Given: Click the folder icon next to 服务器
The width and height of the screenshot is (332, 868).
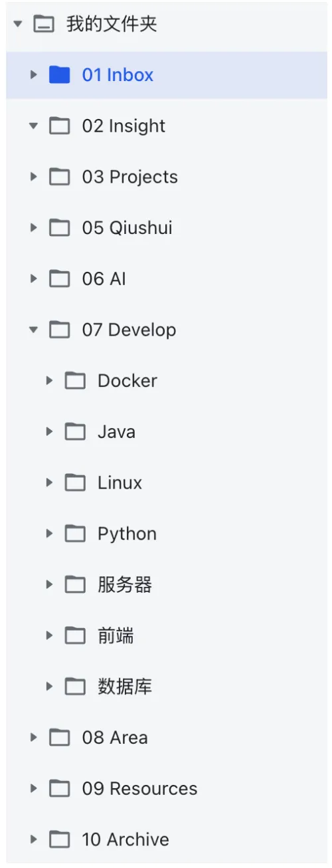Looking at the screenshot, I should click(x=75, y=585).
